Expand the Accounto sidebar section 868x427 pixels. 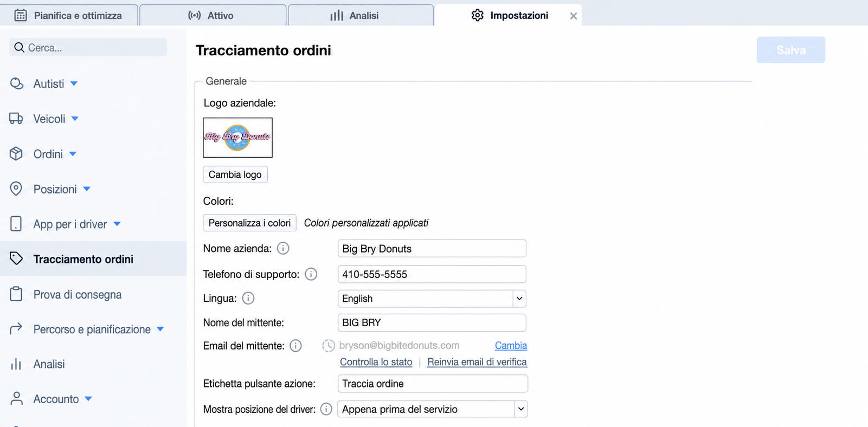click(x=88, y=399)
